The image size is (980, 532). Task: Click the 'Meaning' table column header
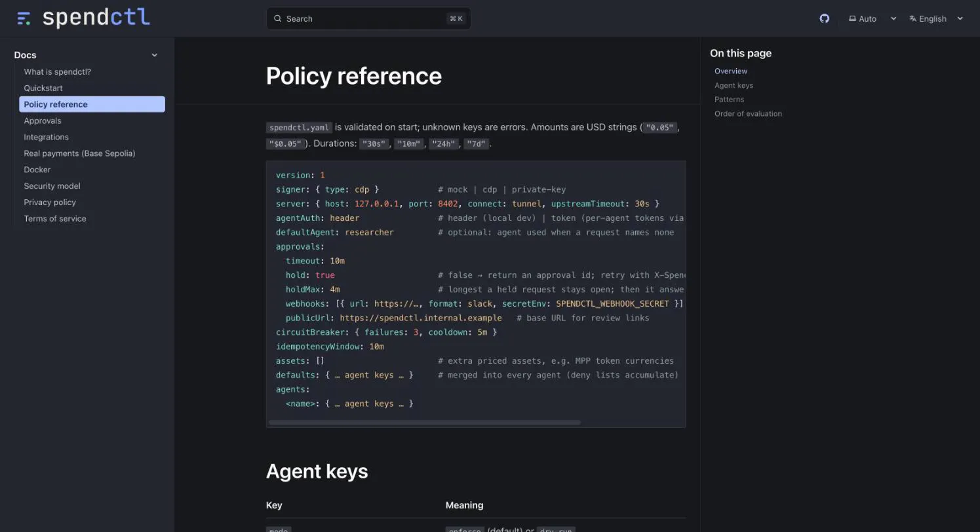(x=464, y=505)
